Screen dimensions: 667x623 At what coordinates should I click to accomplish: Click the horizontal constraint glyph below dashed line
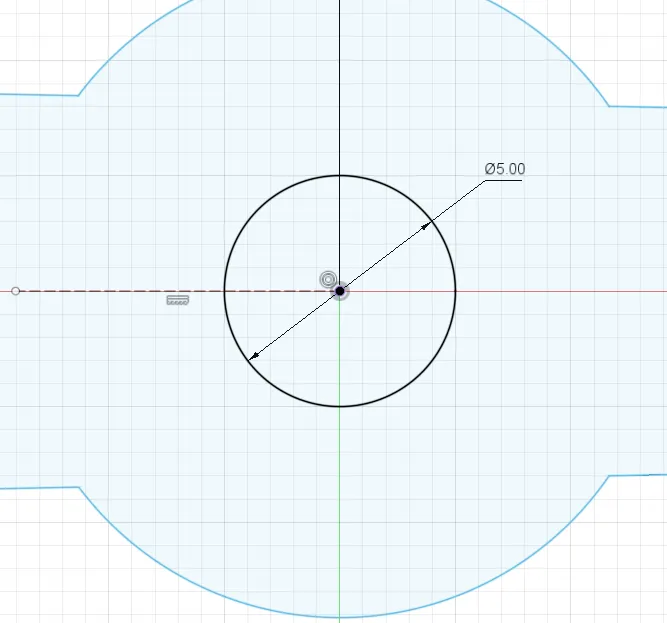pyautogui.click(x=178, y=300)
